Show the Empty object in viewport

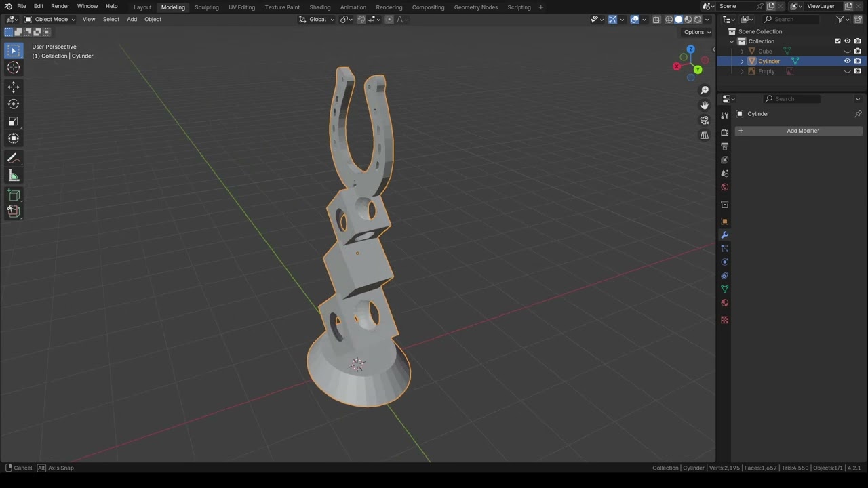[847, 71]
